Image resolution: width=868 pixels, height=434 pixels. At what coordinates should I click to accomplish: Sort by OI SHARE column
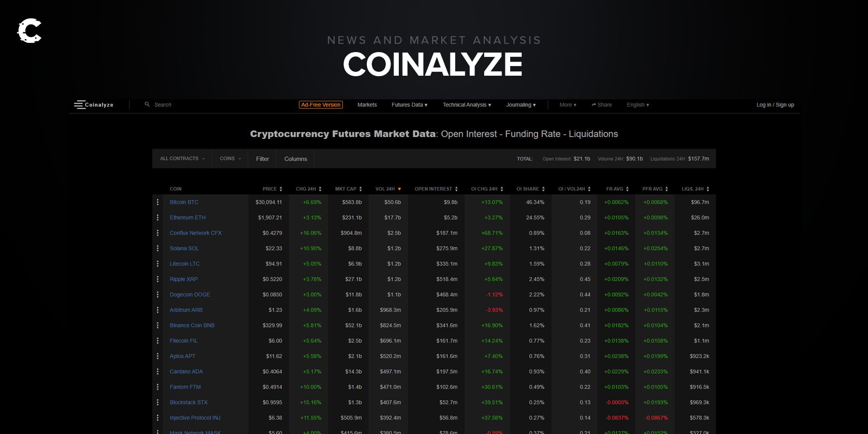tap(530, 189)
